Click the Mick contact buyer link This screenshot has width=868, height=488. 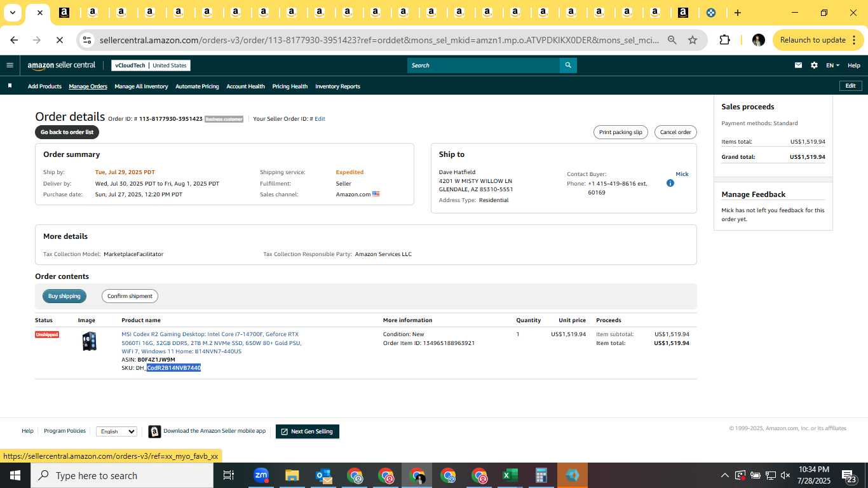682,174
